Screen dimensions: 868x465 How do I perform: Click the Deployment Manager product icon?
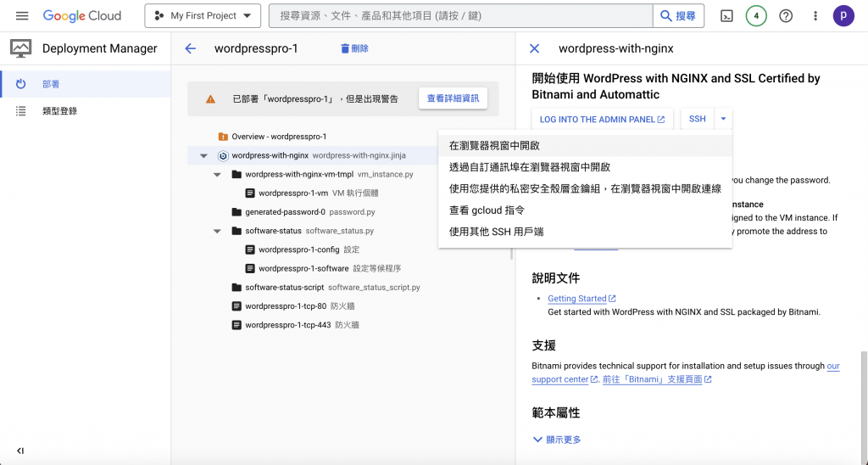(21, 48)
